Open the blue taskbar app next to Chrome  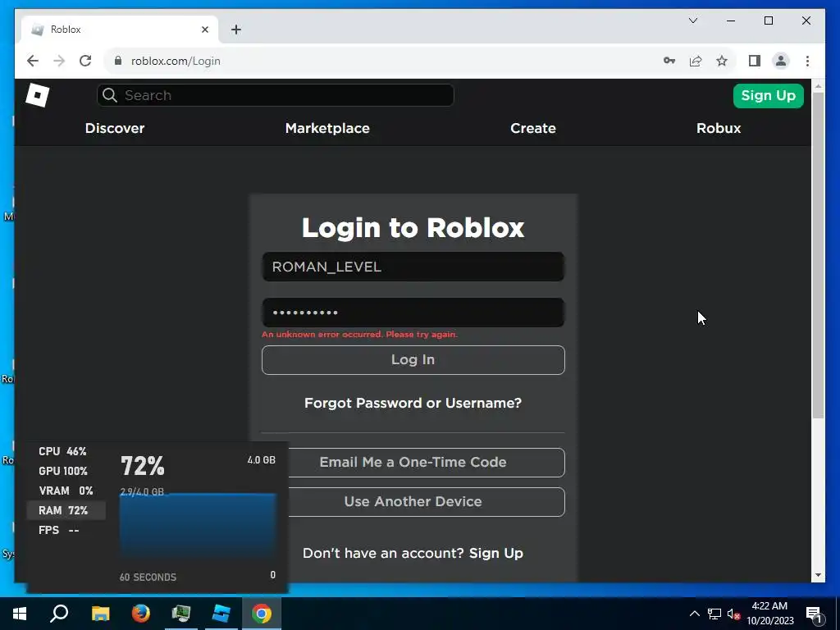pos(221,614)
